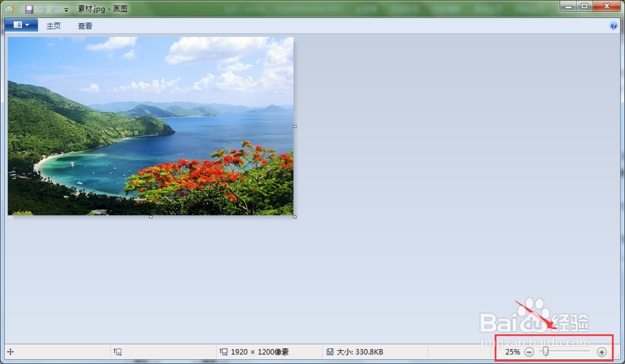This screenshot has height=364, width=625.
Task: Click the canvas bottom-right corner resize handle
Action: (x=295, y=217)
